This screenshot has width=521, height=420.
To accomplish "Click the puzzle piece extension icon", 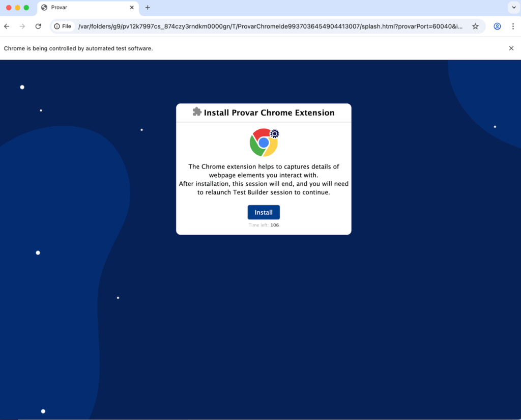I will point(197,111).
